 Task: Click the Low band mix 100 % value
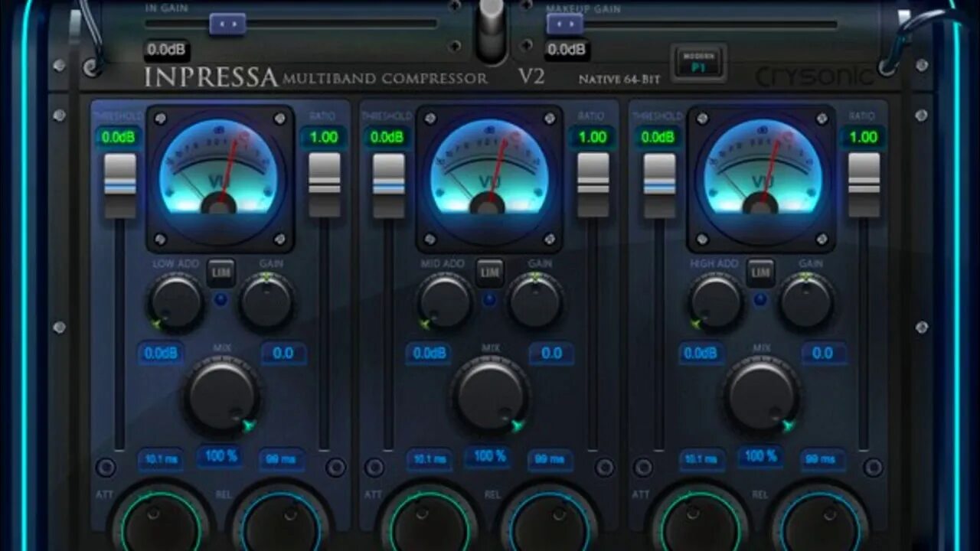click(220, 456)
